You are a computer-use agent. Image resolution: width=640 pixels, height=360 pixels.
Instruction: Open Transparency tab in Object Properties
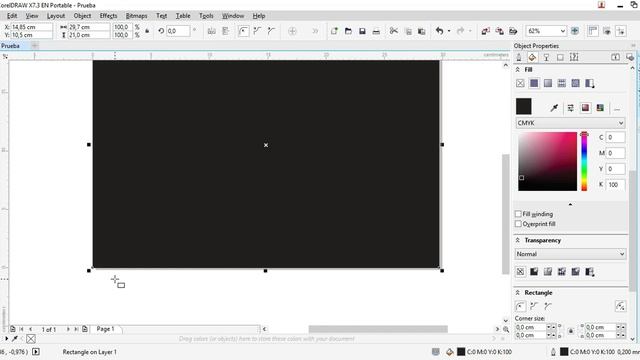[546, 57]
